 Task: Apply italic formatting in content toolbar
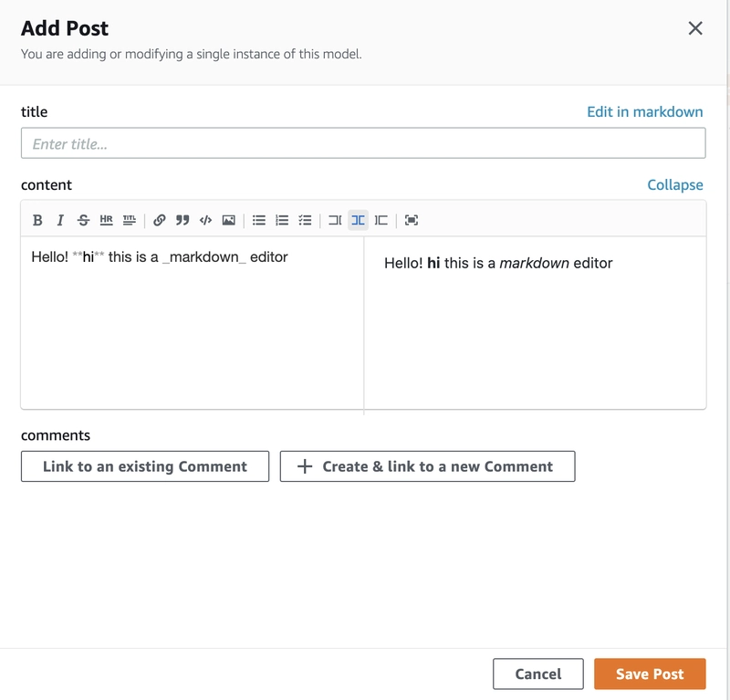[60, 220]
